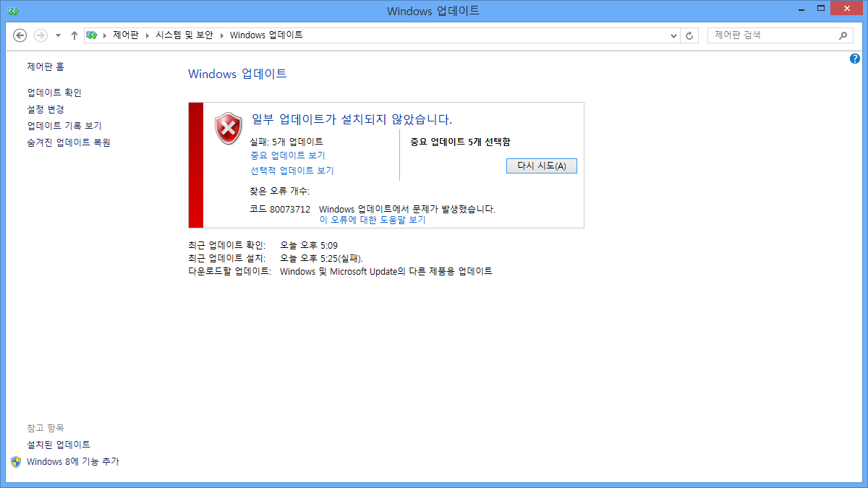Click the shield icon beside Windows 8에 기능 추가
Screen dimensions: 868x488
pos(16,461)
